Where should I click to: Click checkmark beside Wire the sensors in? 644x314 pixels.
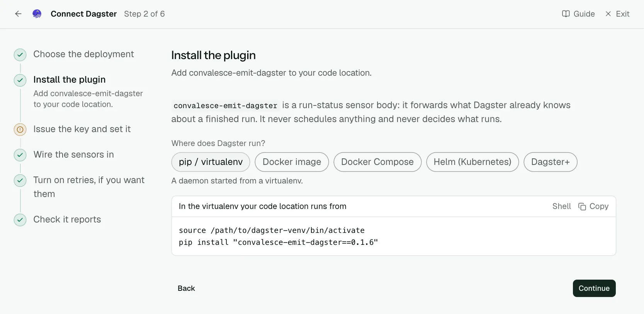20,155
